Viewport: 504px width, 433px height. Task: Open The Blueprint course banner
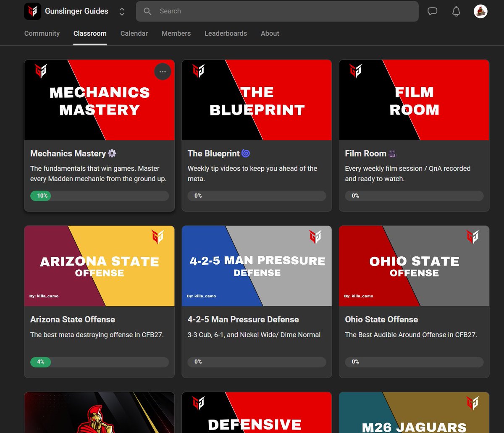(x=257, y=100)
